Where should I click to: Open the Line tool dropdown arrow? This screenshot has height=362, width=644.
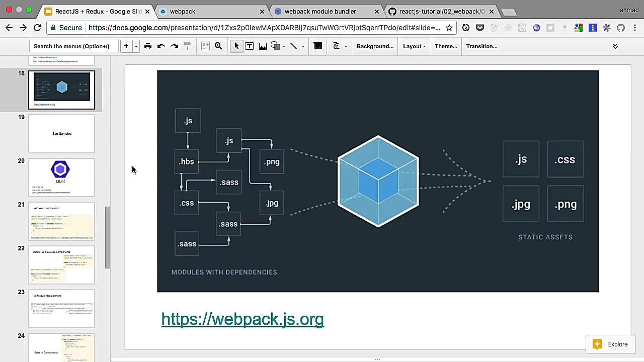pyautogui.click(x=302, y=46)
